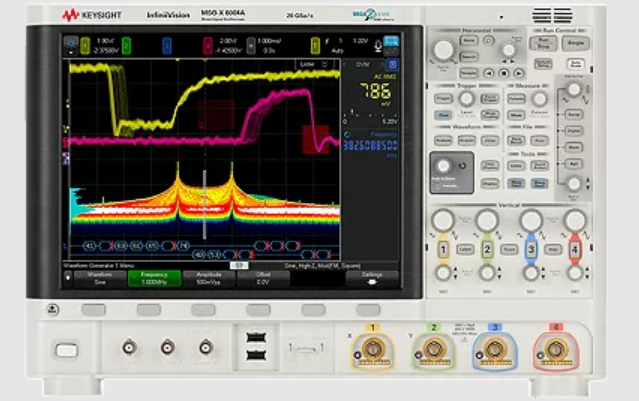Push the first physical softkey under the screen
The width and height of the screenshot is (639, 401).
coord(93,310)
